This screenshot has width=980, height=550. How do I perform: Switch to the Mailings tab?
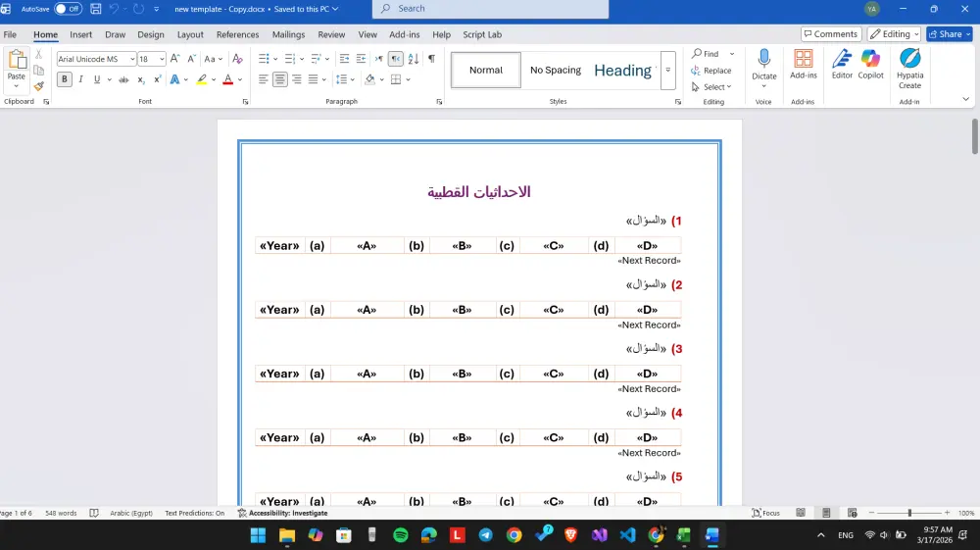(x=288, y=34)
